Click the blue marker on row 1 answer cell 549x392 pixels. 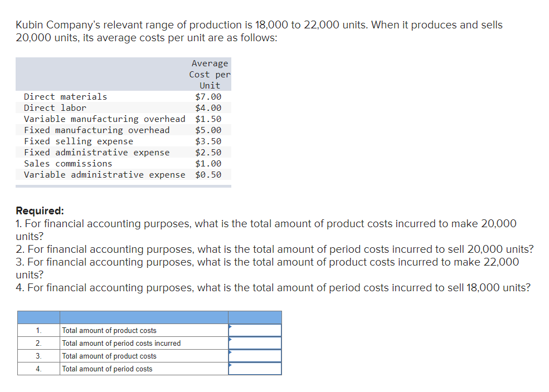pyautogui.click(x=229, y=327)
